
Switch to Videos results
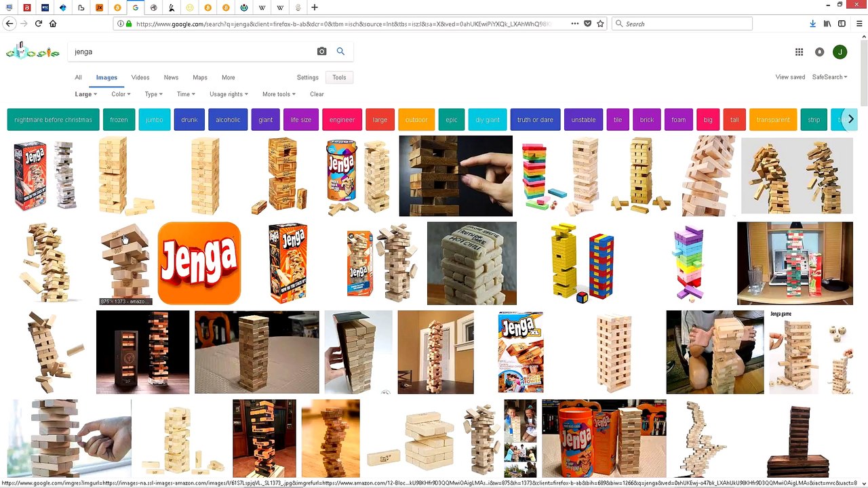click(140, 77)
